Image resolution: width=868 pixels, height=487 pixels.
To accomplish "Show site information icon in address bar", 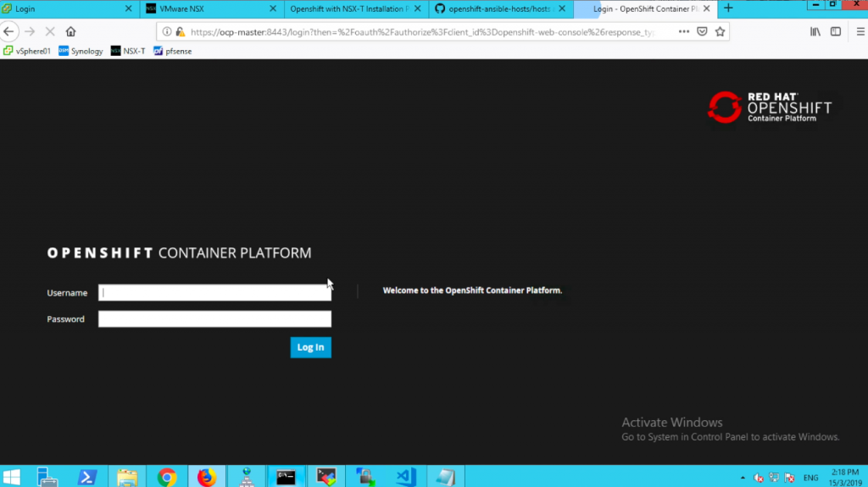I will [167, 31].
